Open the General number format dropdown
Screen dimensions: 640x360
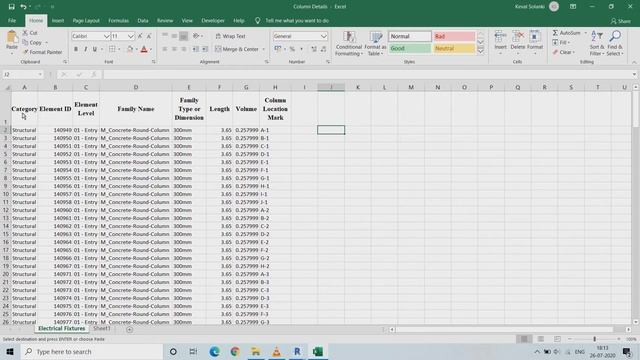click(x=324, y=36)
